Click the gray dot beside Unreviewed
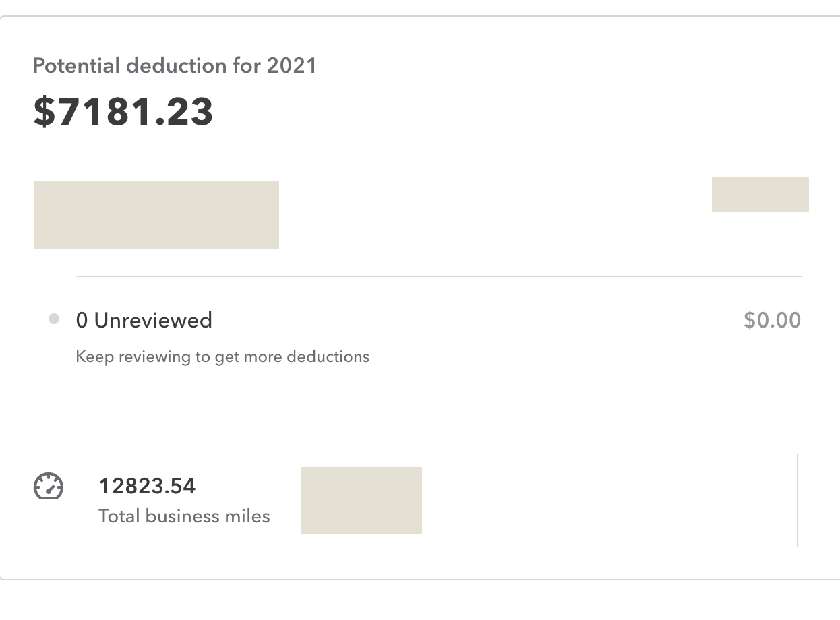This screenshot has height=620, width=840. [x=54, y=319]
